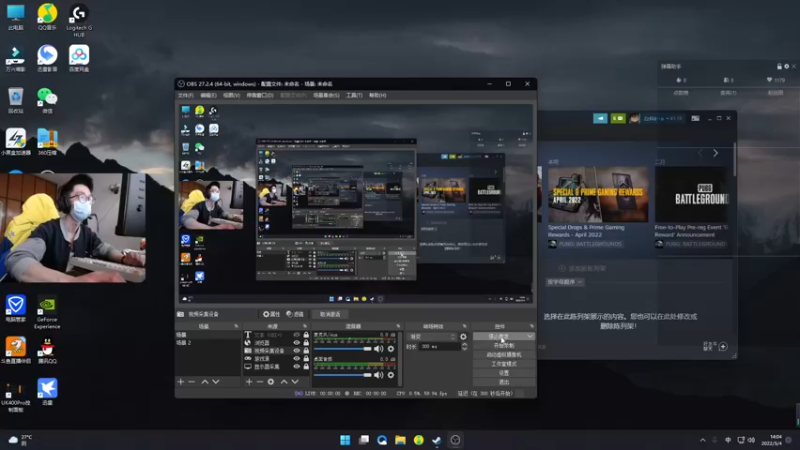Click the transition duration 300 ms field
Screen dimensions: 800x450
coord(440,346)
